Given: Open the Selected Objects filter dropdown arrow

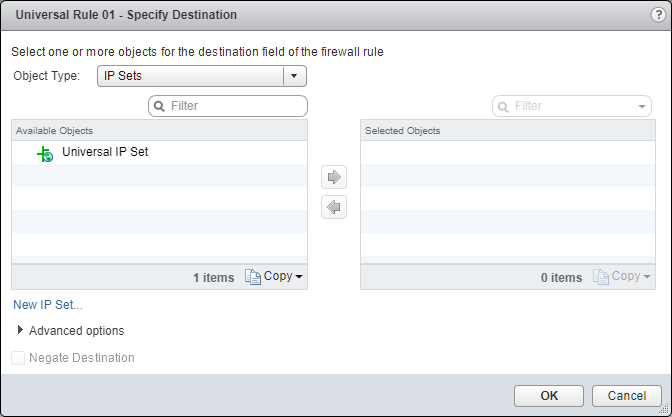Looking at the screenshot, I should point(641,106).
